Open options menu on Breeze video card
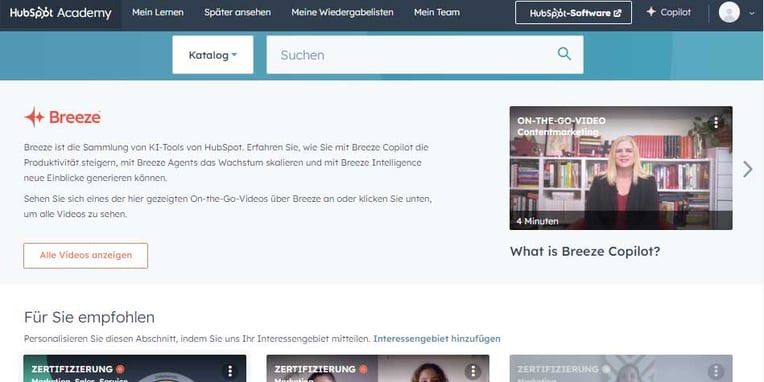764x382 pixels. tap(716, 122)
